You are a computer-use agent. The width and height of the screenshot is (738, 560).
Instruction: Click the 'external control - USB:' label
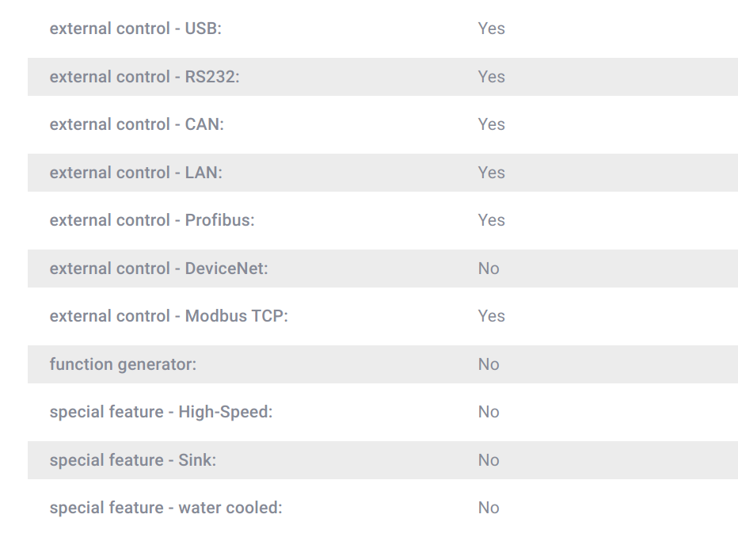click(135, 29)
